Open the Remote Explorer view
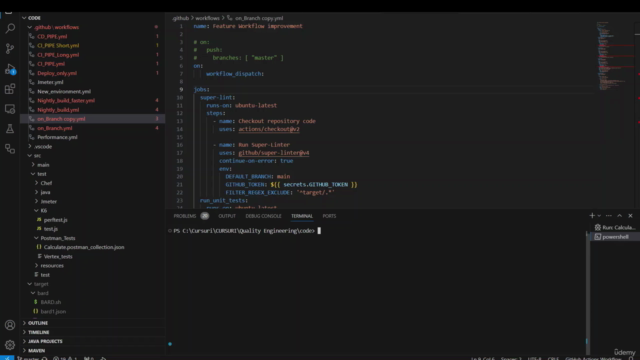The height and width of the screenshot is (360, 640). pyautogui.click(x=10, y=109)
